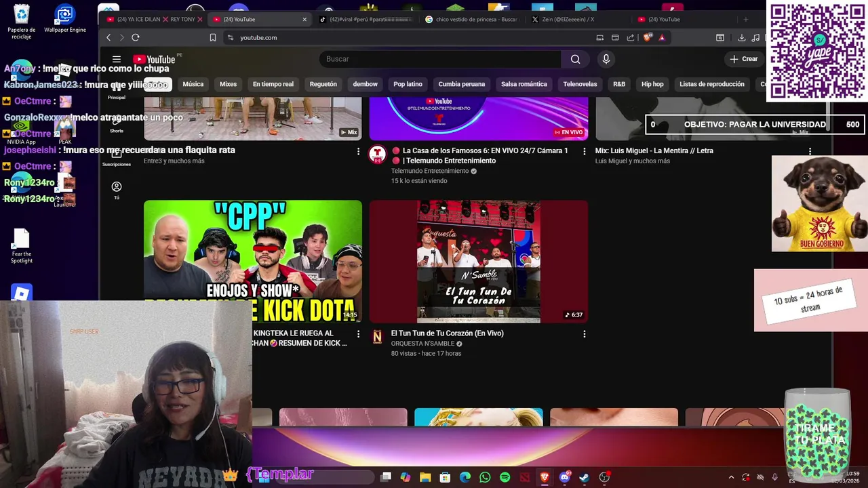Open La Casa de los Famosos 6 title
Screen dimensions: 868x488
[480, 155]
